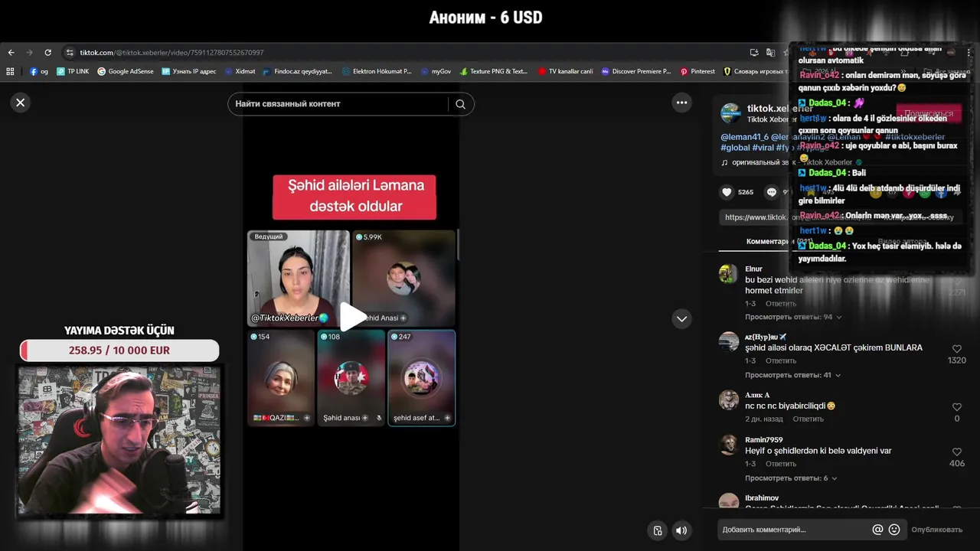The height and width of the screenshot is (551, 980).
Task: Close the TikTok video viewer
Action: click(21, 103)
